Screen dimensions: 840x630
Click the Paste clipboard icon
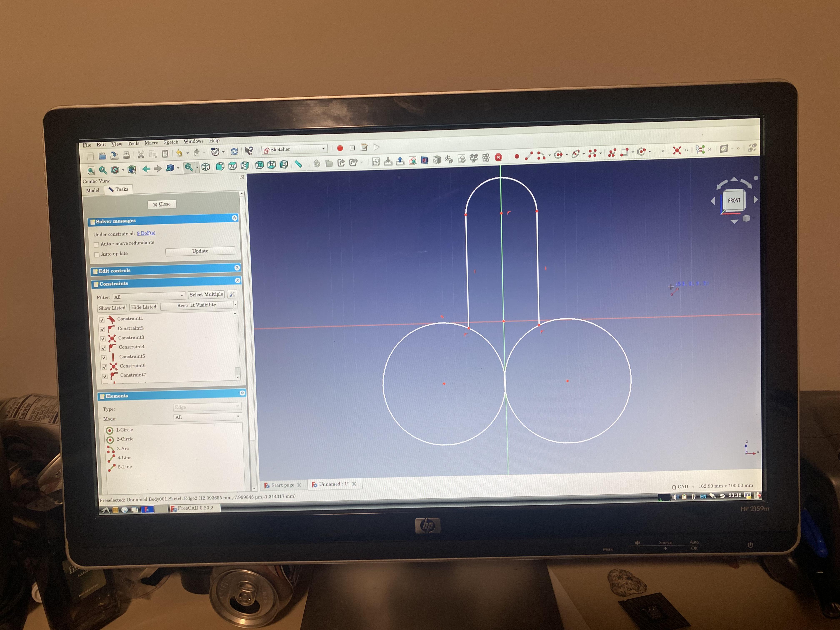coord(165,154)
